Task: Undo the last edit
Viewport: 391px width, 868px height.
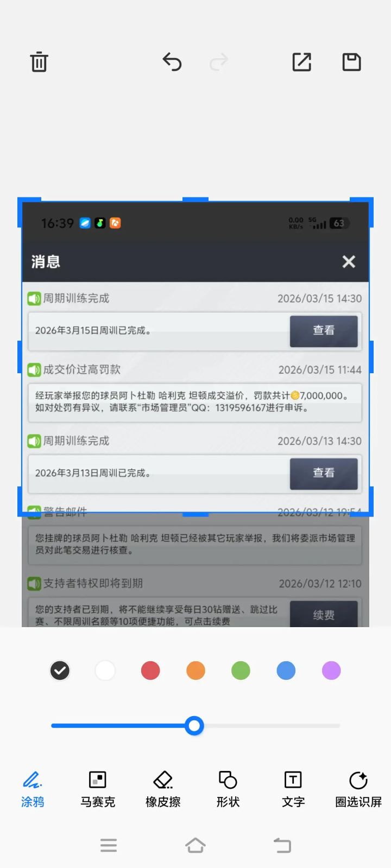Action: click(172, 62)
